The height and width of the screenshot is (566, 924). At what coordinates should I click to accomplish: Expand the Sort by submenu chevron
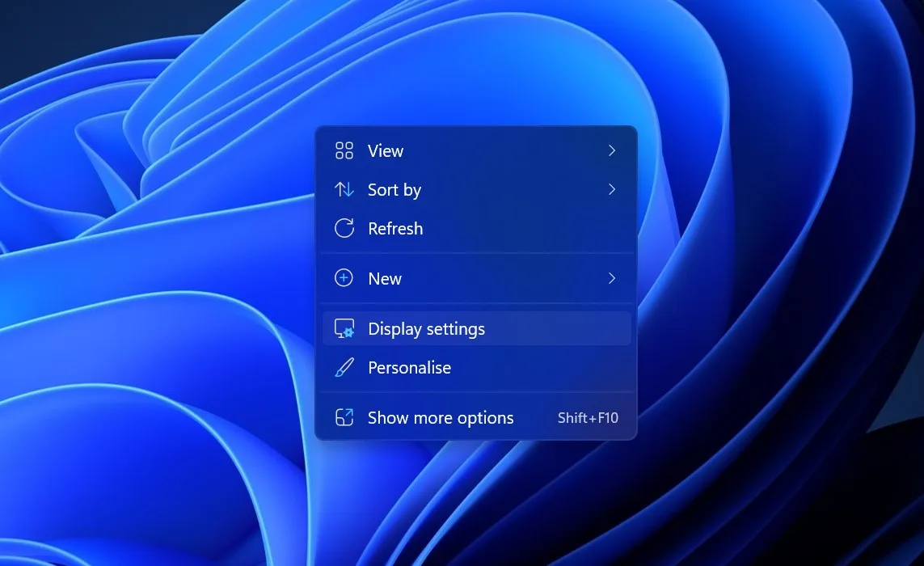click(x=612, y=189)
